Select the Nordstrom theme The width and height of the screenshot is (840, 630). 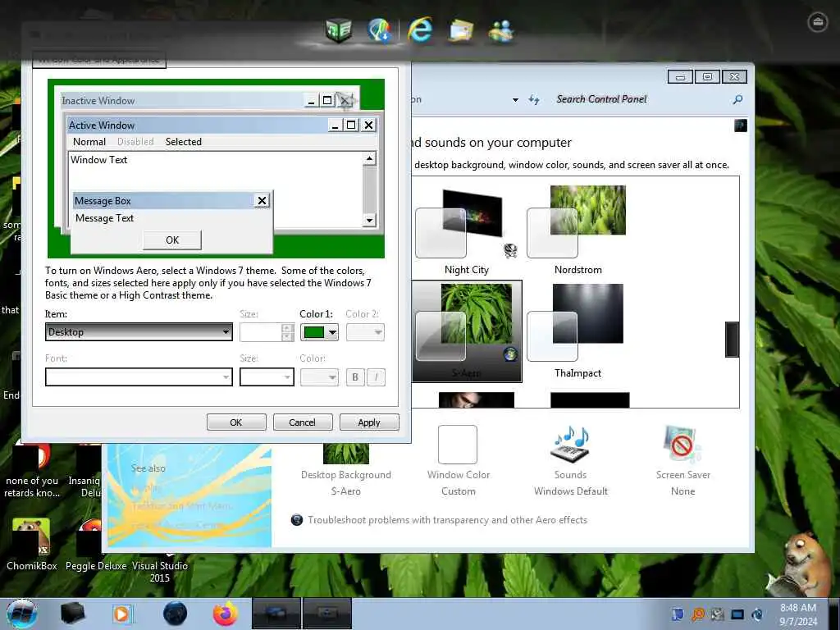tap(577, 231)
